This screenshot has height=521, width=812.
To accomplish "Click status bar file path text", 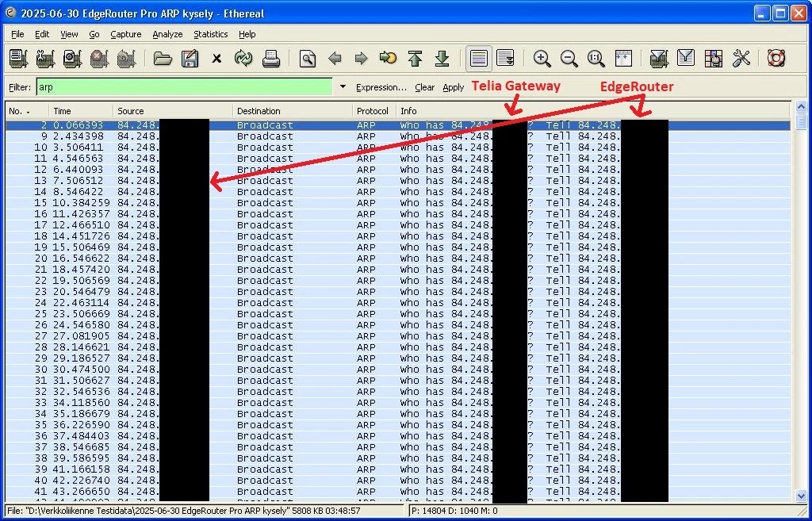I will tap(184, 511).
